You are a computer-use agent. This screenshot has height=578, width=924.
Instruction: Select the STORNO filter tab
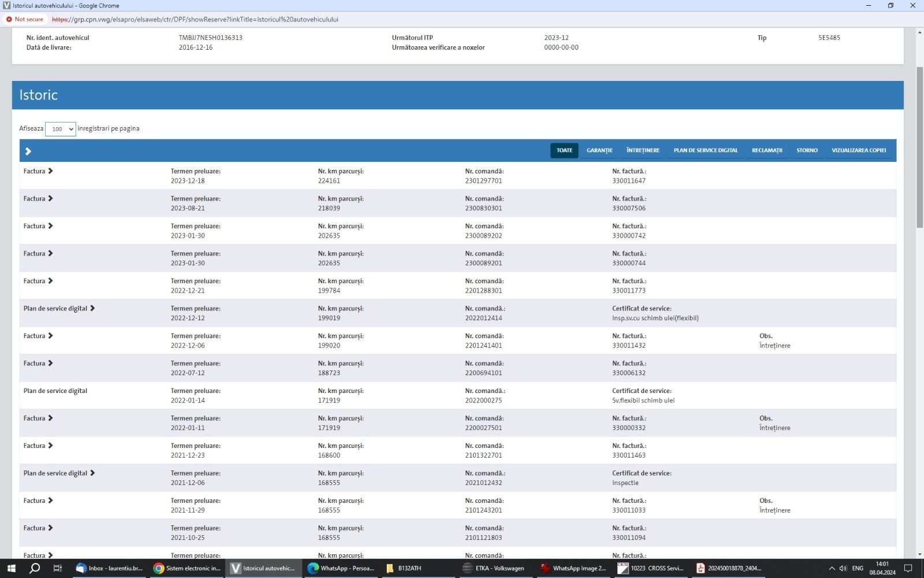pyautogui.click(x=807, y=150)
